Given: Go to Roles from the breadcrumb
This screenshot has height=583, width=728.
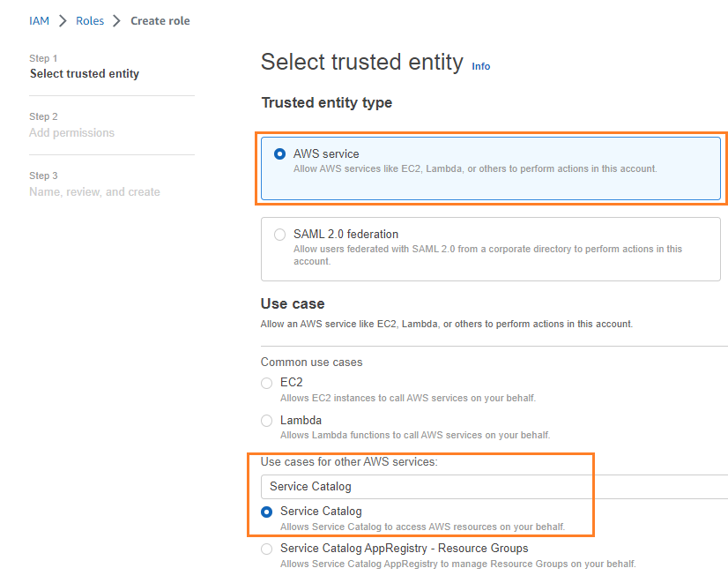Looking at the screenshot, I should (90, 20).
